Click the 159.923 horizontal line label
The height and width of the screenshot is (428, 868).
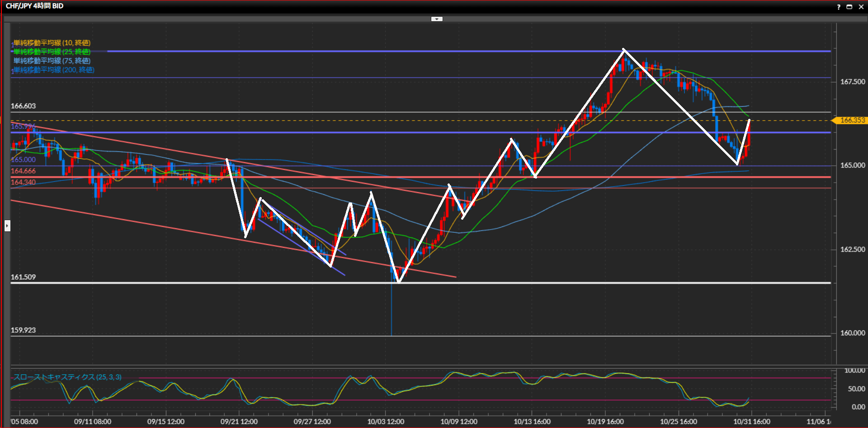click(x=23, y=330)
